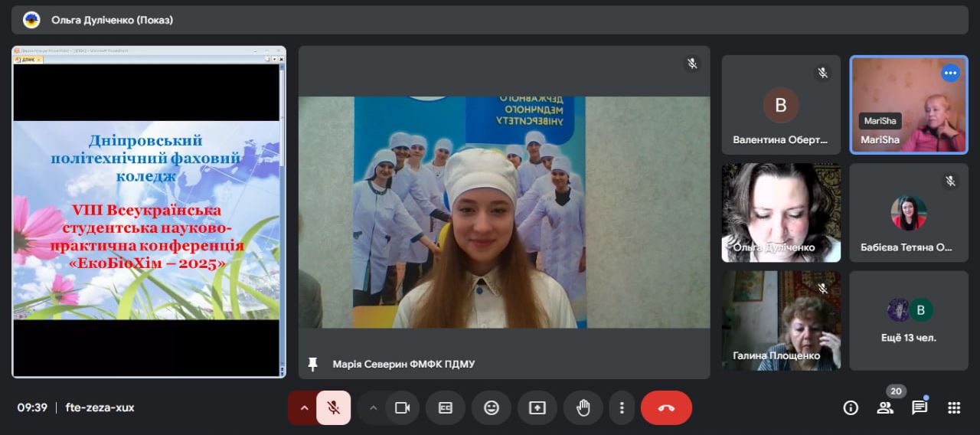Open the in-call chat panel

click(x=920, y=407)
